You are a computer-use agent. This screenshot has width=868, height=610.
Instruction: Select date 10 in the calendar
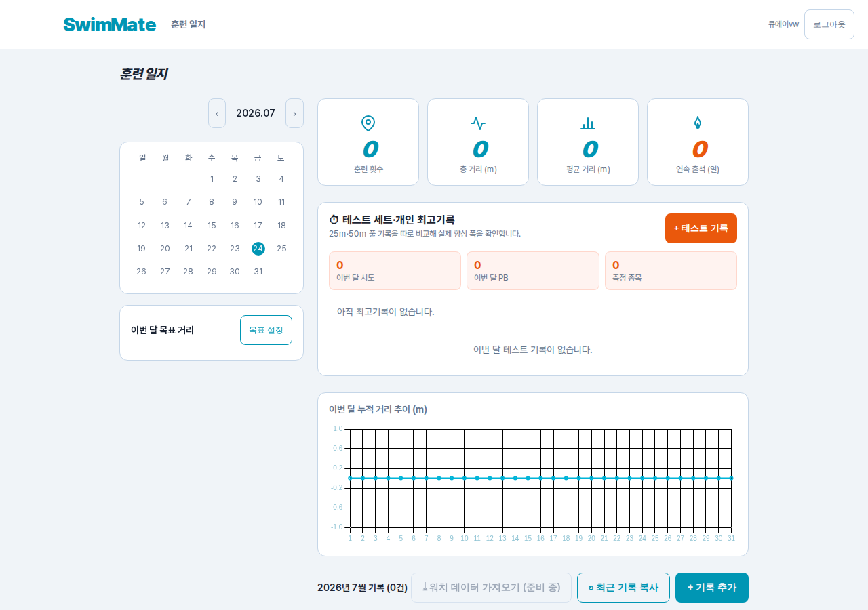(x=258, y=202)
